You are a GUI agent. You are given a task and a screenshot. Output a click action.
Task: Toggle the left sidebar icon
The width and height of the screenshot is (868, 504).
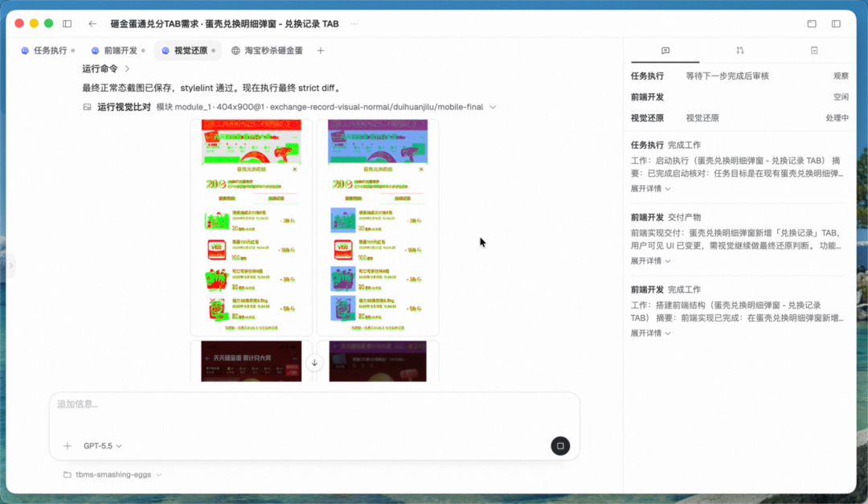click(x=67, y=24)
